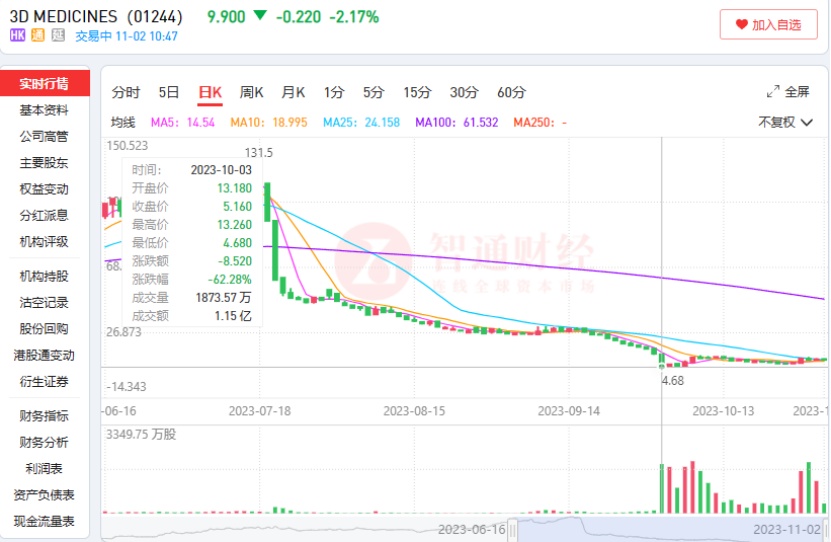Switch to 15分 fifteen-minute chart

pos(417,92)
